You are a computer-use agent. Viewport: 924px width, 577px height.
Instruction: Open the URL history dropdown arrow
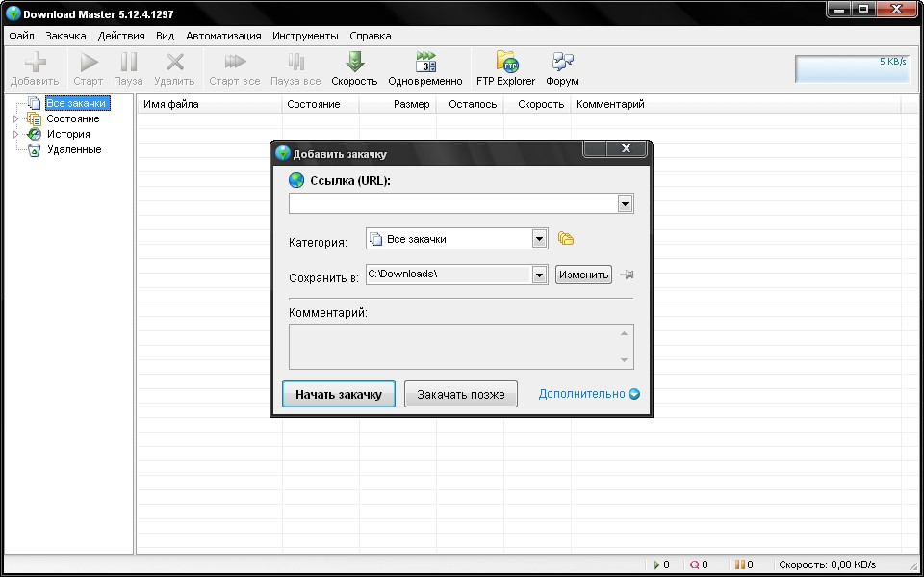coord(625,204)
